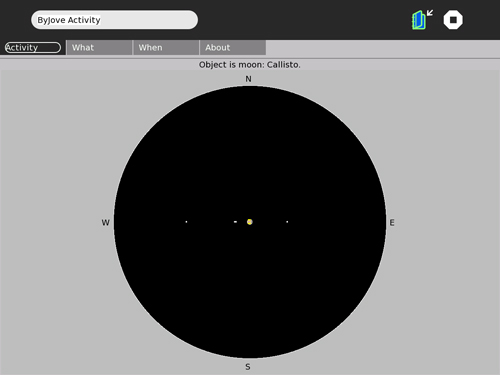This screenshot has width=500, height=375.
Task: Click the E compass label
Action: (x=392, y=223)
